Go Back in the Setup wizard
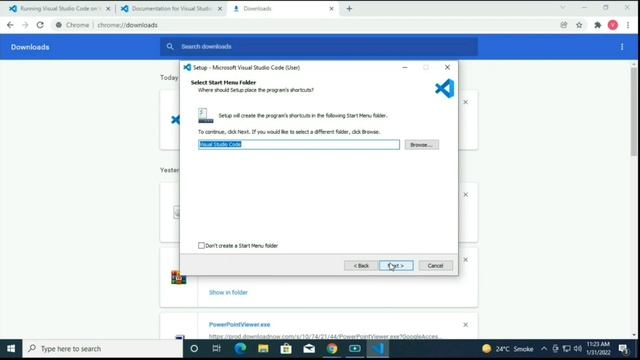The width and height of the screenshot is (640, 360). pos(361,266)
